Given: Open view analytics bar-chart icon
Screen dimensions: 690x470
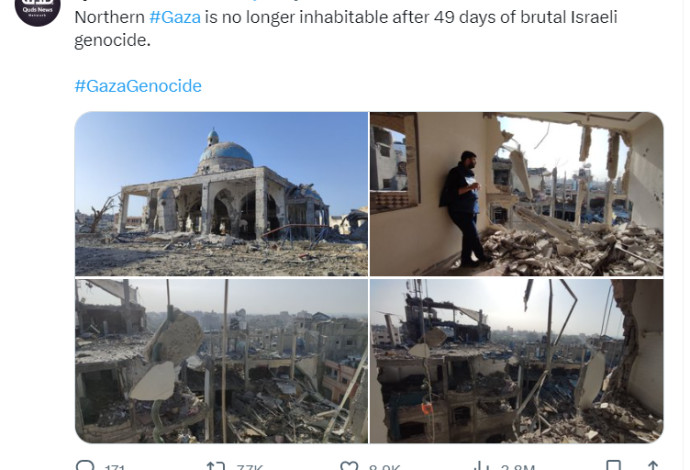Looking at the screenshot, I should click(482, 465).
